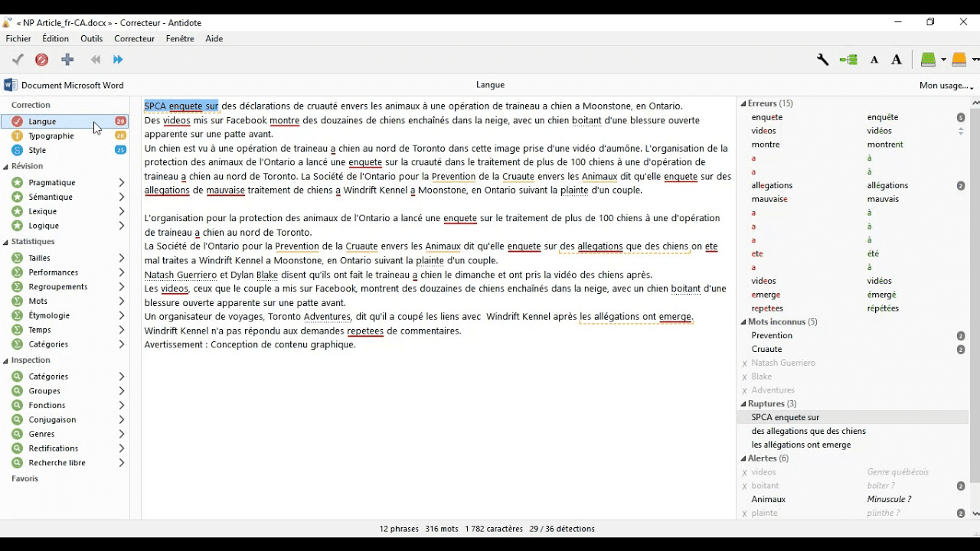Viewport: 980px width, 551px height.
Task: Open the Fichier menu
Action: (18, 38)
